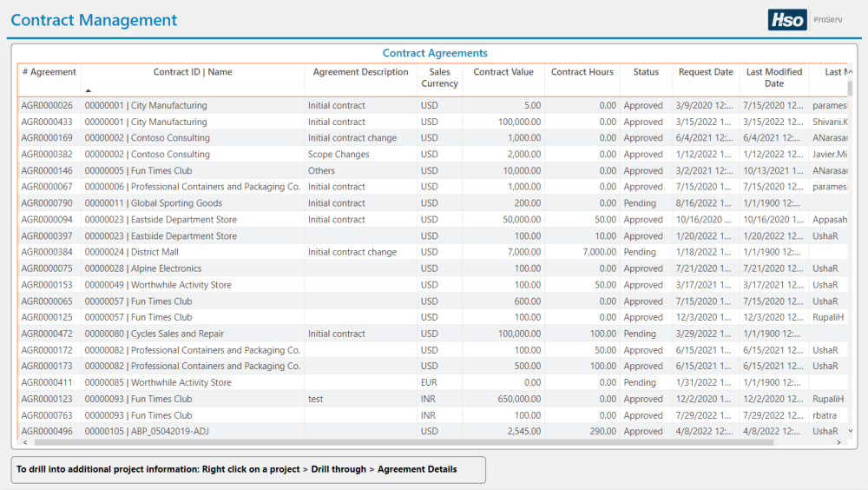The height and width of the screenshot is (490, 868).
Task: Click the vertical scrollbar thumb of the table
Action: coord(851,88)
